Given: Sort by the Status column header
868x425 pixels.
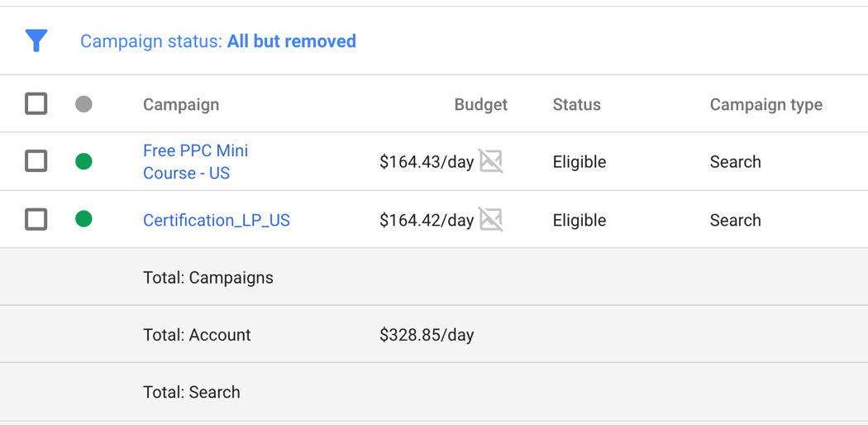Looking at the screenshot, I should click(x=576, y=104).
